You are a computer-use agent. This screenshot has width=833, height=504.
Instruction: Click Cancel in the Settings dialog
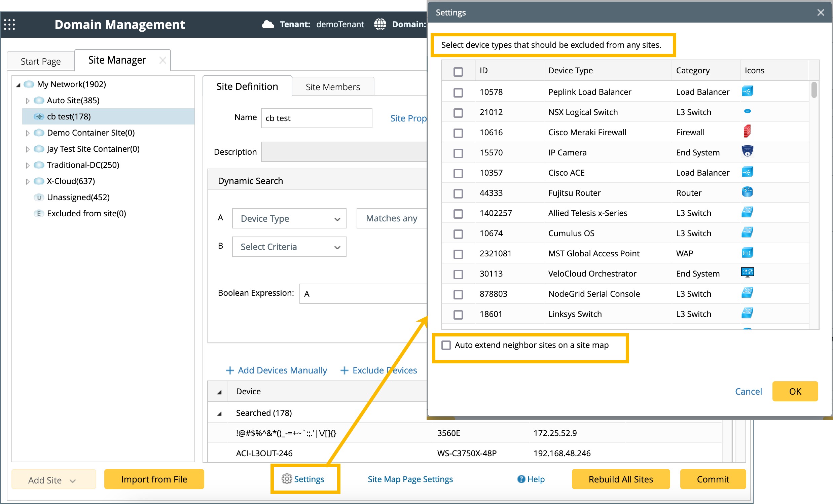tap(748, 391)
